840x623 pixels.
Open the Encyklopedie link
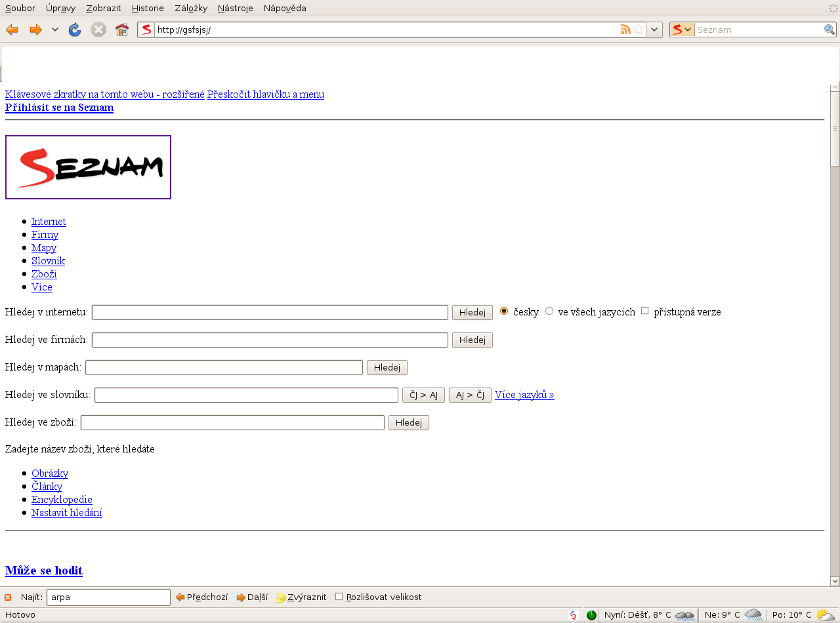click(62, 500)
